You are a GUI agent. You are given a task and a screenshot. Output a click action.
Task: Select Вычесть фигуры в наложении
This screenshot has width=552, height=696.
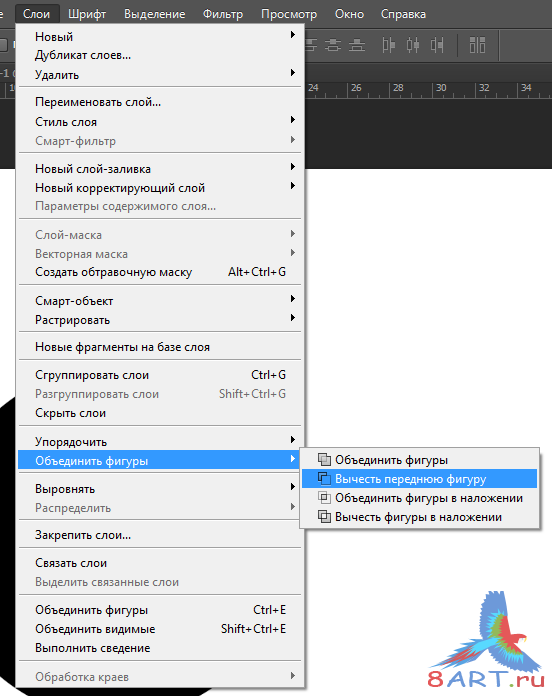[x=419, y=517]
